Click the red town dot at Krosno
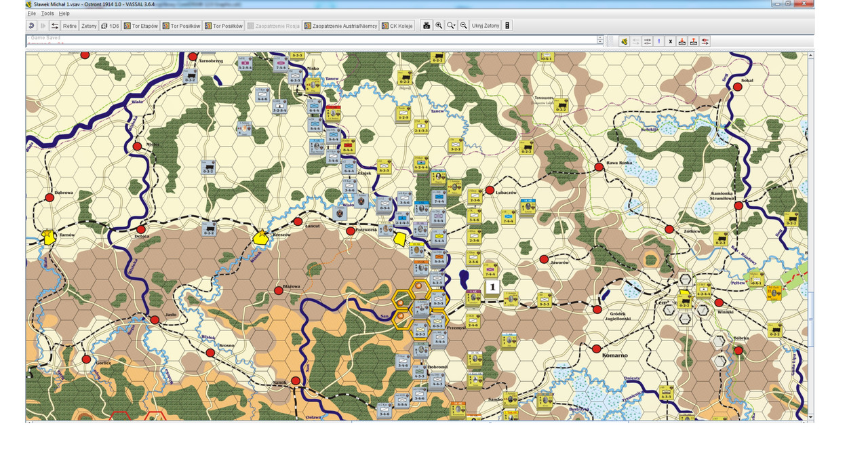 pyautogui.click(x=210, y=353)
